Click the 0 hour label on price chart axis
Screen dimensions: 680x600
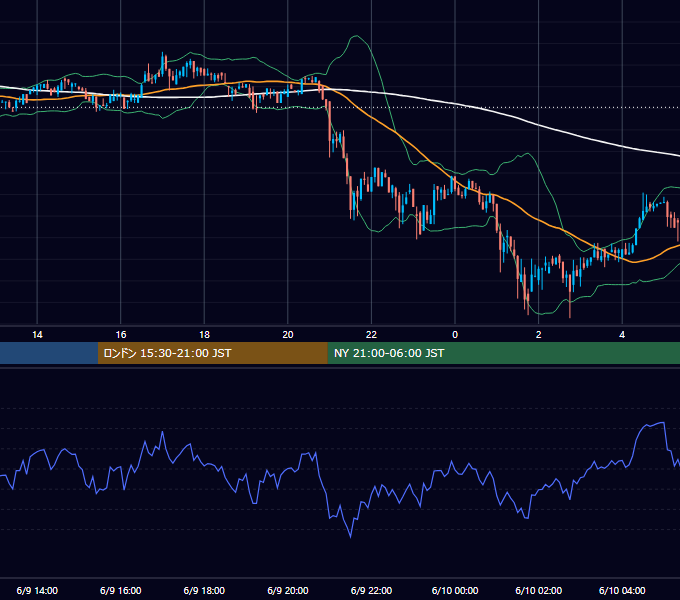[x=455, y=335]
